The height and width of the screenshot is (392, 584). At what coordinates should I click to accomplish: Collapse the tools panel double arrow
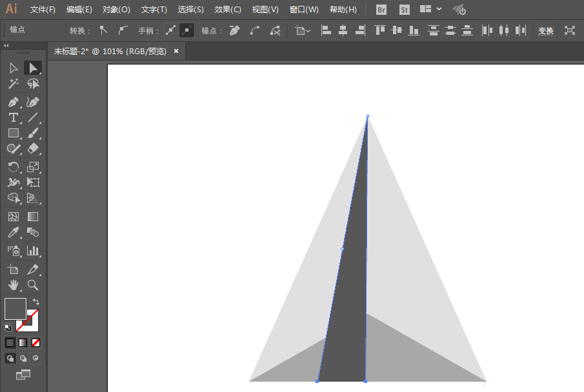pyautogui.click(x=6, y=45)
